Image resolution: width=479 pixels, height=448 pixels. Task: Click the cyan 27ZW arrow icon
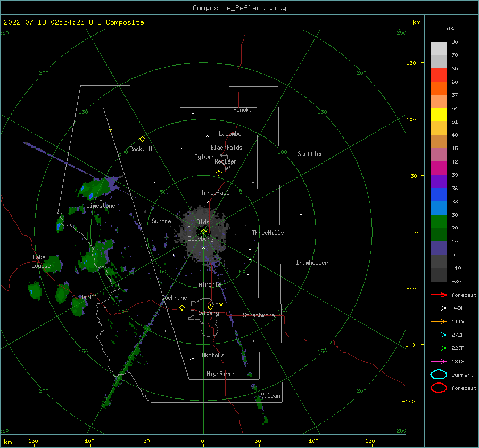[x=439, y=335]
